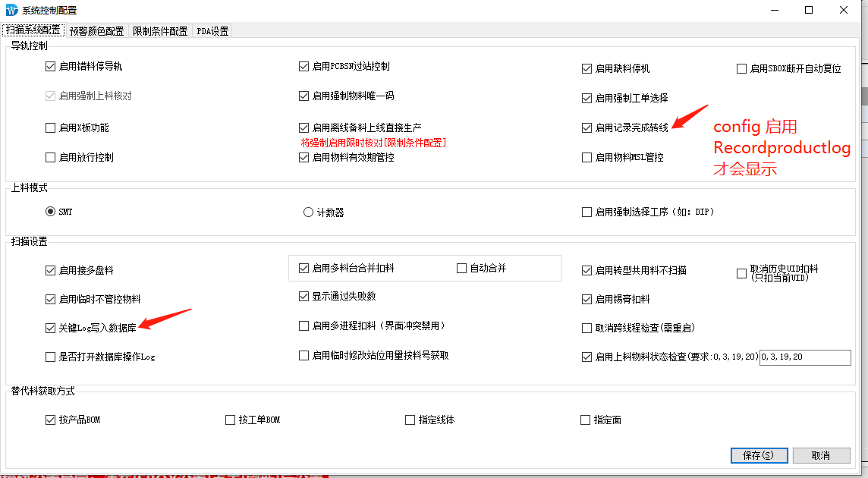Screen dimensions: 868x478
Task: Select the SMT radio button
Action: point(51,212)
